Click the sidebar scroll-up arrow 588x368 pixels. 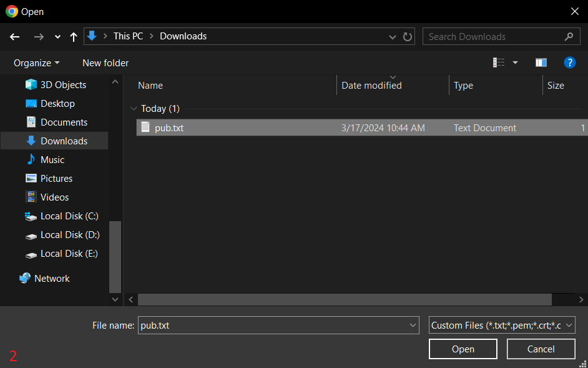pyautogui.click(x=115, y=81)
